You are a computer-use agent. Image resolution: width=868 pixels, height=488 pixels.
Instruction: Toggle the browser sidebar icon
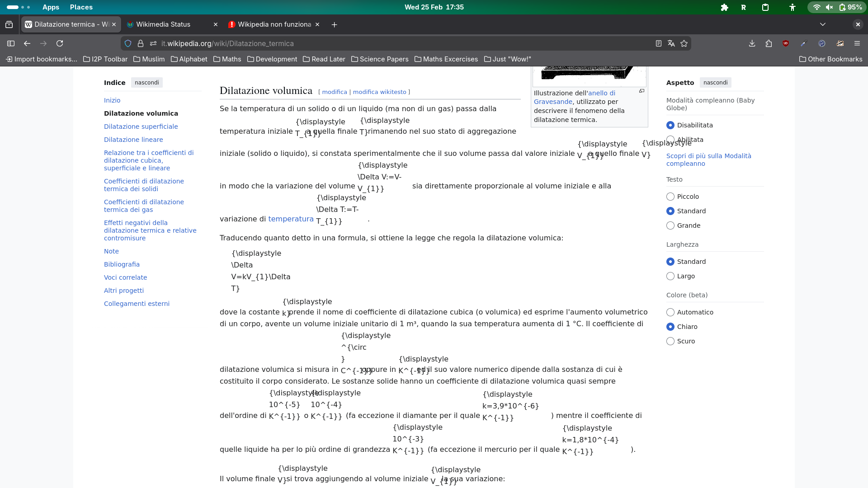coord(11,43)
